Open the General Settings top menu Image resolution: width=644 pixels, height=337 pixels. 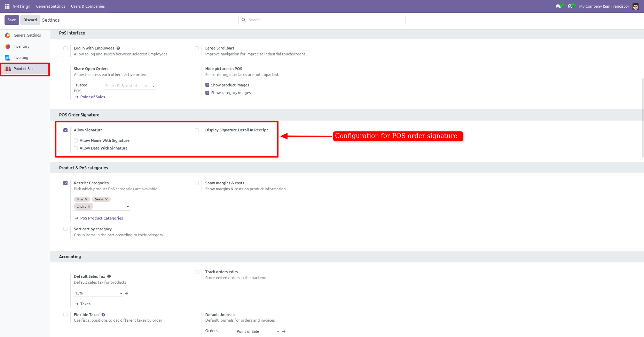coord(51,6)
